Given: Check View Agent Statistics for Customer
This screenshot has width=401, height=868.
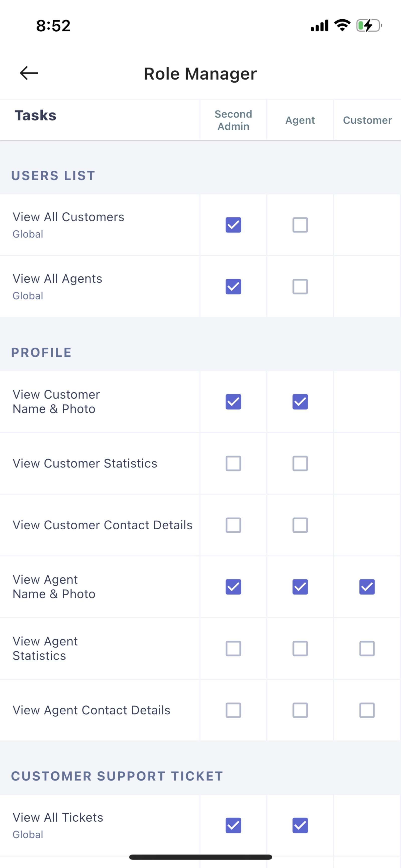Looking at the screenshot, I should coord(367,648).
